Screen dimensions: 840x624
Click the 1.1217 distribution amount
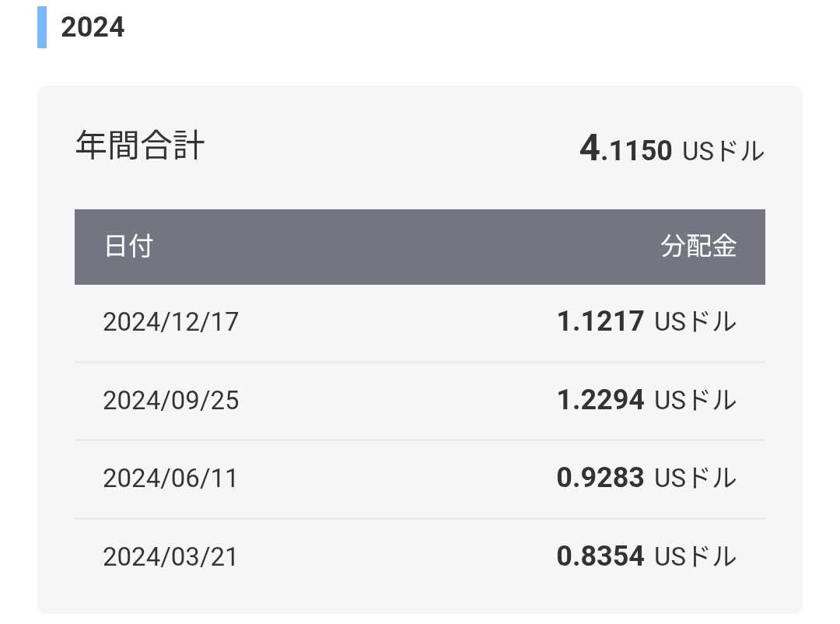tap(600, 321)
